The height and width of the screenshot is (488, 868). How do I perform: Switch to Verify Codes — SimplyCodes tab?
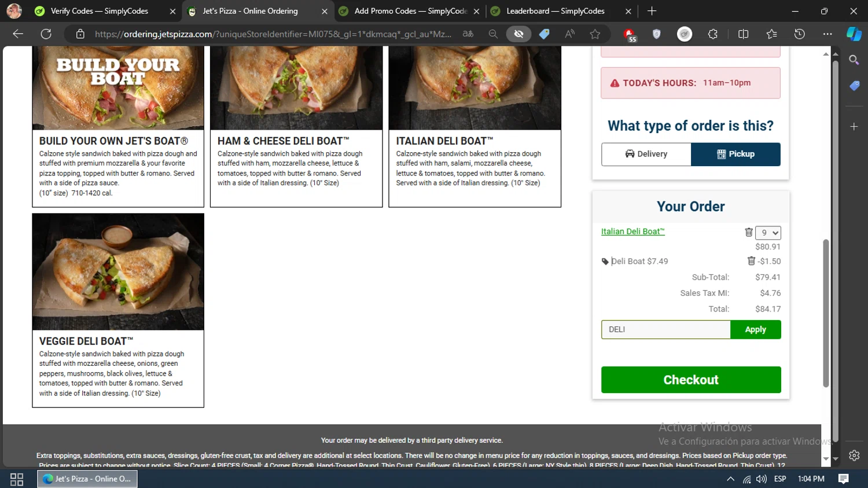pyautogui.click(x=98, y=11)
